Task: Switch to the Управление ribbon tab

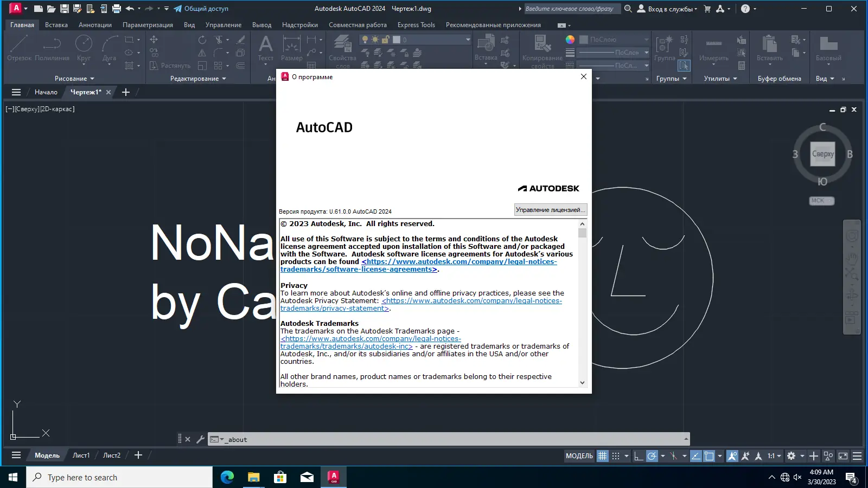Action: pyautogui.click(x=224, y=25)
